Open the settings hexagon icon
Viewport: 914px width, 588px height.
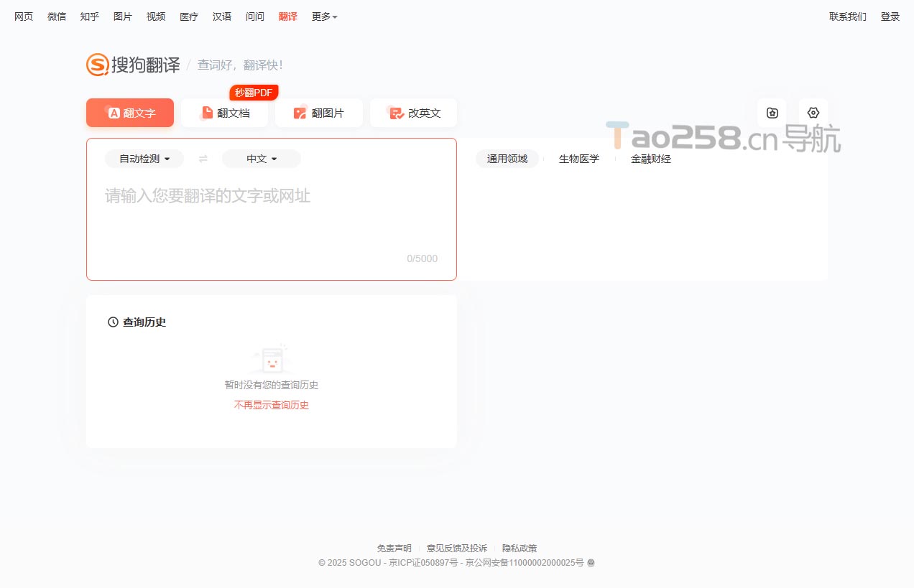point(813,113)
